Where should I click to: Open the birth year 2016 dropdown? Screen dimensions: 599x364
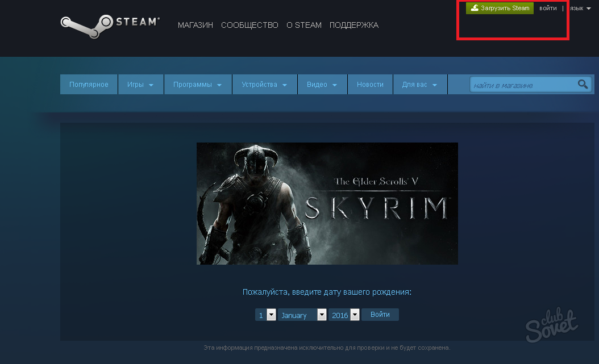point(344,315)
